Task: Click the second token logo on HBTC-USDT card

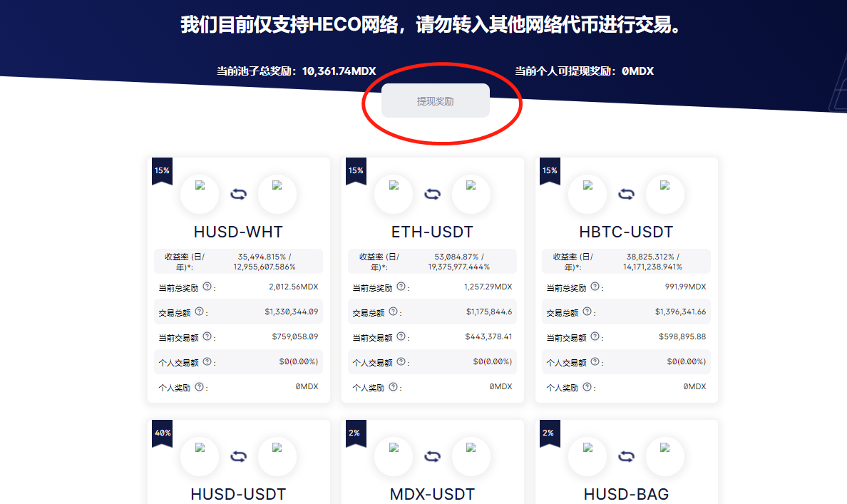Action: pos(665,194)
